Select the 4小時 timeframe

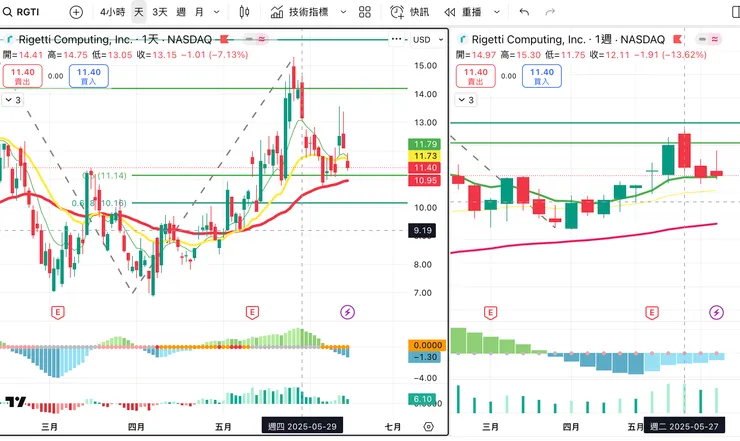click(112, 12)
